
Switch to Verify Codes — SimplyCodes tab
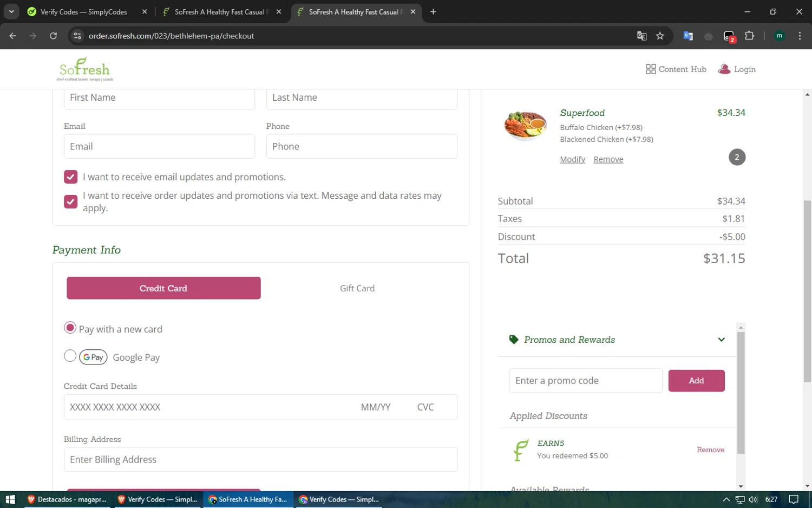point(84,12)
